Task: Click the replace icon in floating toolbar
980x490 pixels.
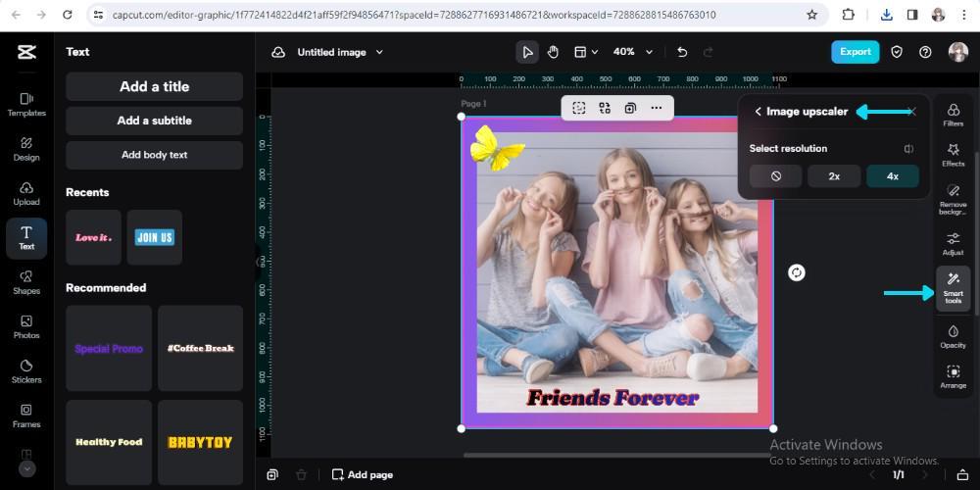Action: (x=605, y=108)
